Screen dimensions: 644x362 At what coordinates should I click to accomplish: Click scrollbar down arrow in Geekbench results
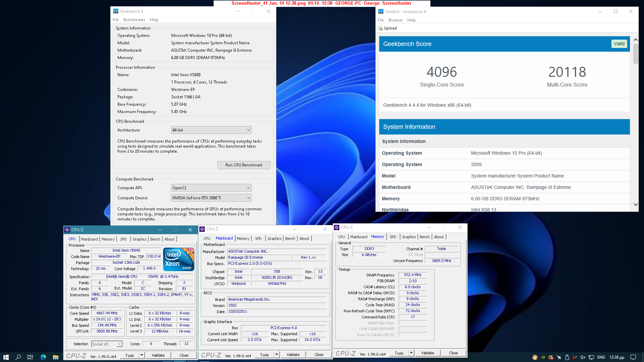click(636, 204)
